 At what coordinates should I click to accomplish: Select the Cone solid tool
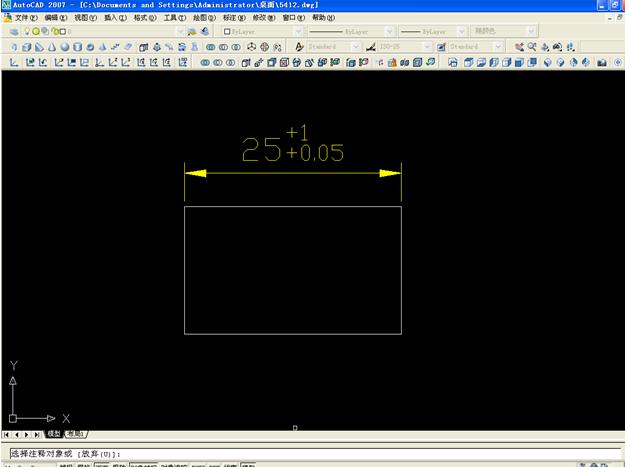click(x=52, y=47)
